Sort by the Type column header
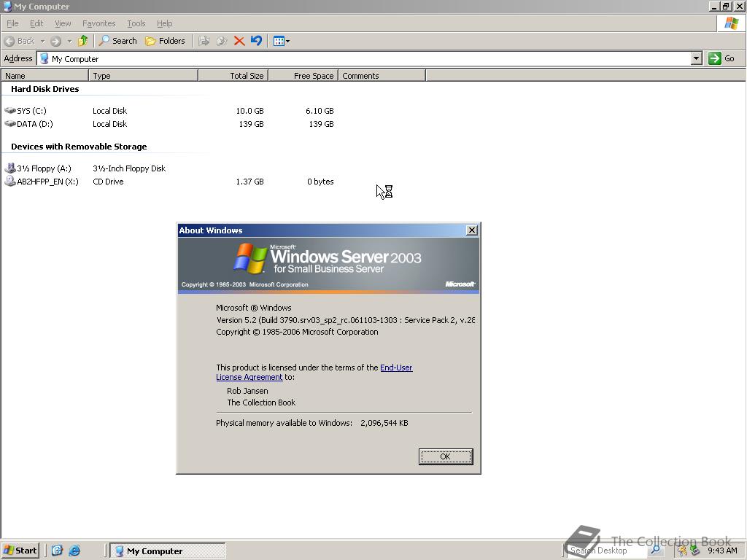 point(143,76)
